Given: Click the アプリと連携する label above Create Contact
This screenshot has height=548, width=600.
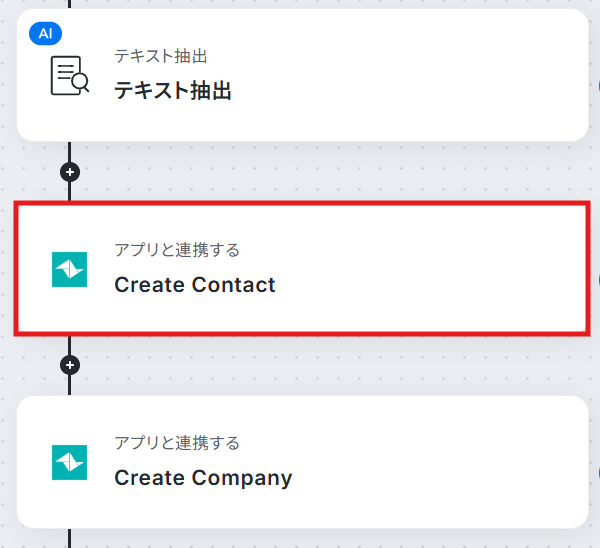Looking at the screenshot, I should (177, 249).
